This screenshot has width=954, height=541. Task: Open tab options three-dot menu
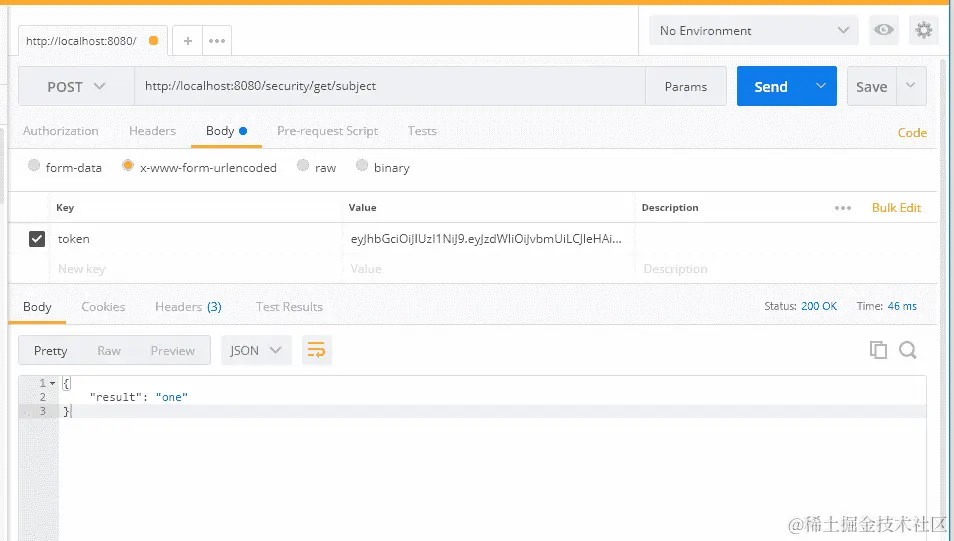click(x=217, y=41)
